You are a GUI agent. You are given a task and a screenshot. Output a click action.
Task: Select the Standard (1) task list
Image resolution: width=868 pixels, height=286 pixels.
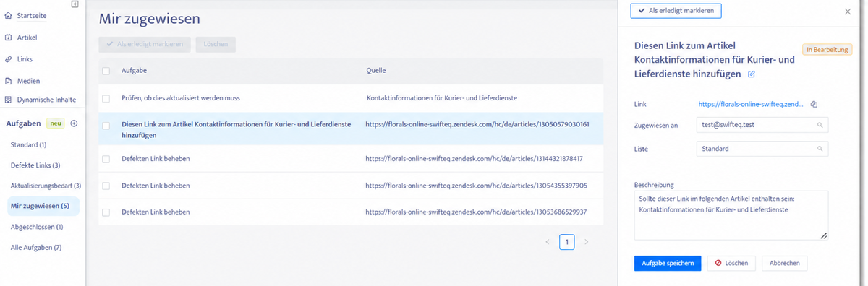coord(28,145)
